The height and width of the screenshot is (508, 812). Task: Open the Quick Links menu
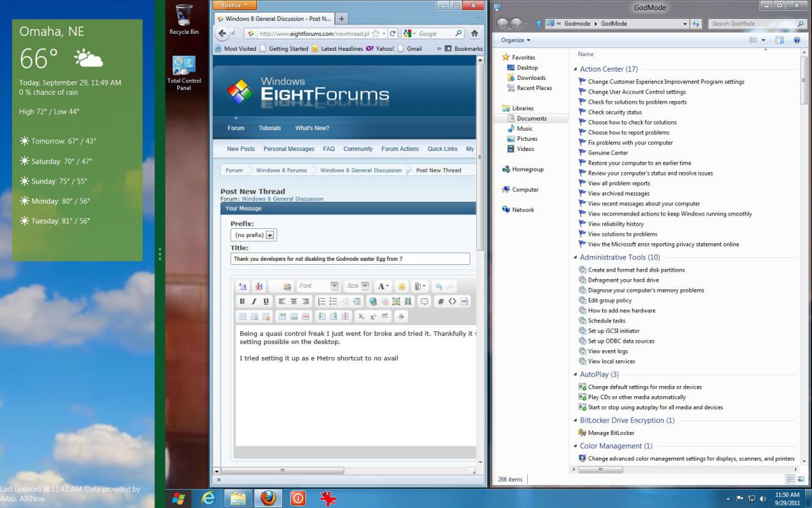click(443, 149)
